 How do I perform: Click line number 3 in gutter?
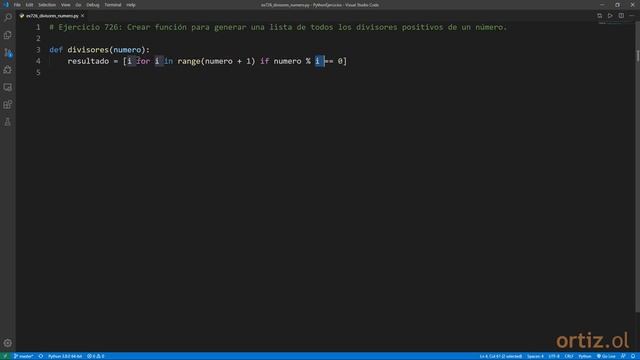[38, 50]
